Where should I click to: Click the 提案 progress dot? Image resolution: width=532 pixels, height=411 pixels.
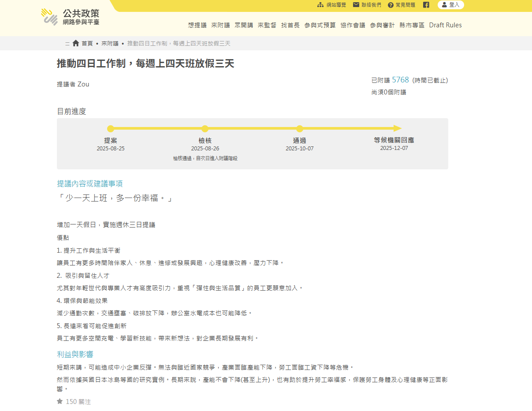(111, 129)
